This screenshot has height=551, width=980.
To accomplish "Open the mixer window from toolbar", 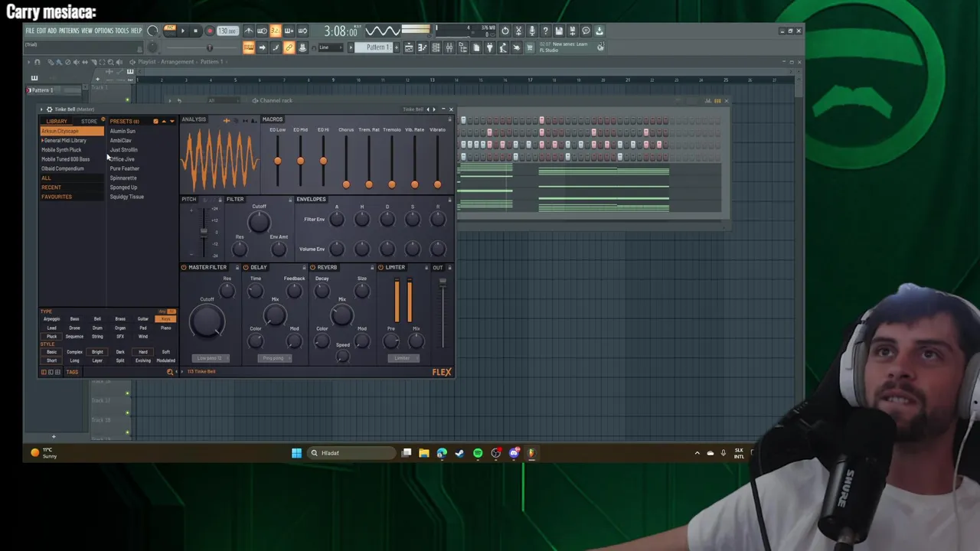I will click(449, 47).
